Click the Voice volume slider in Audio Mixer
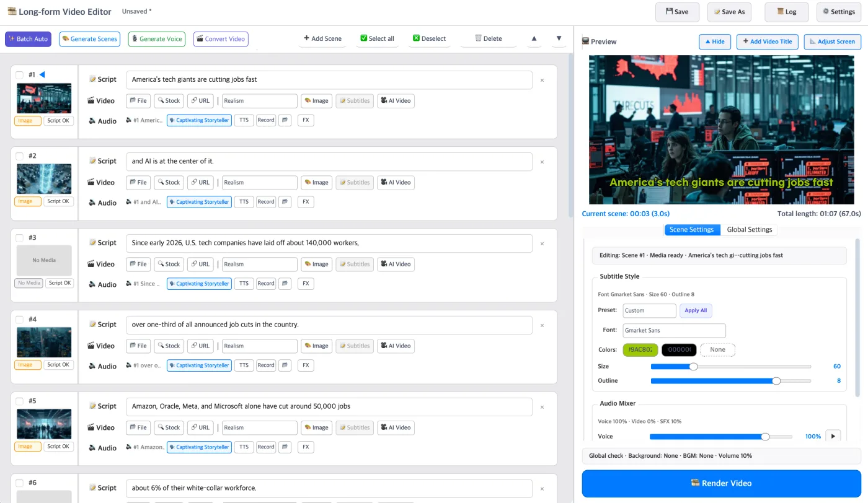Screen dimensions: 868x503 (721, 437)
